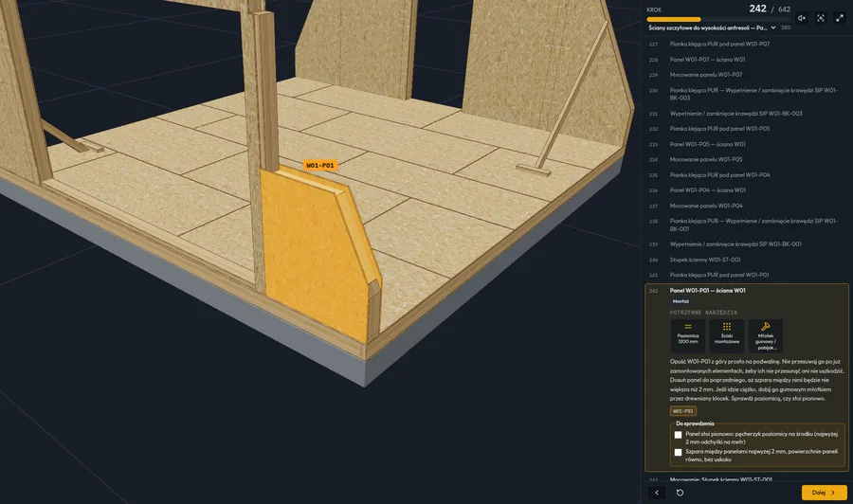Image resolution: width=853 pixels, height=504 pixels.
Task: Click the W01-P01 part tag in description
Action: tap(682, 411)
